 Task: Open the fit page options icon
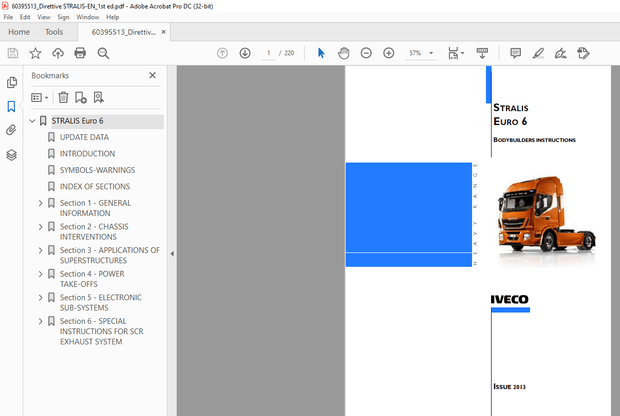pyautogui.click(x=456, y=53)
